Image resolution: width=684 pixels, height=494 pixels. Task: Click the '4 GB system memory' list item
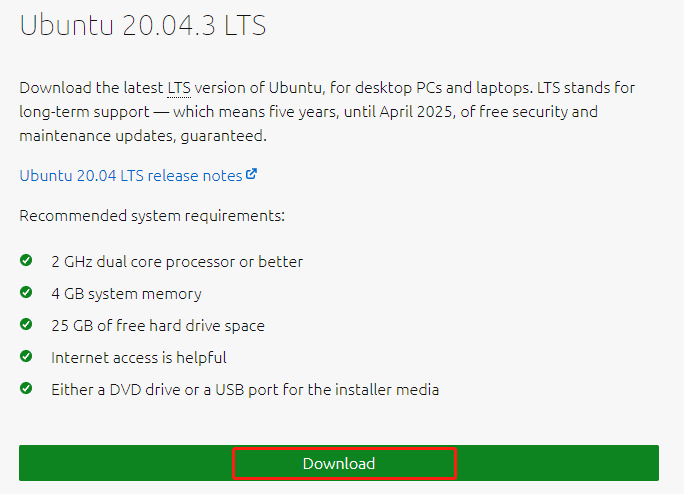click(126, 294)
